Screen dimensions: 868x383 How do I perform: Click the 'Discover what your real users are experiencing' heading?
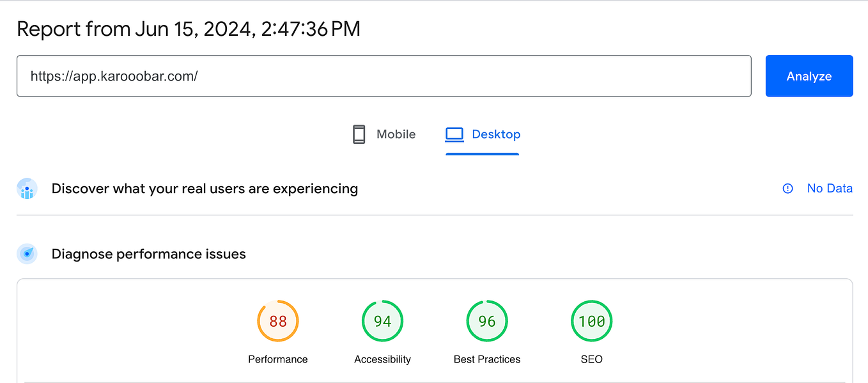[205, 189]
